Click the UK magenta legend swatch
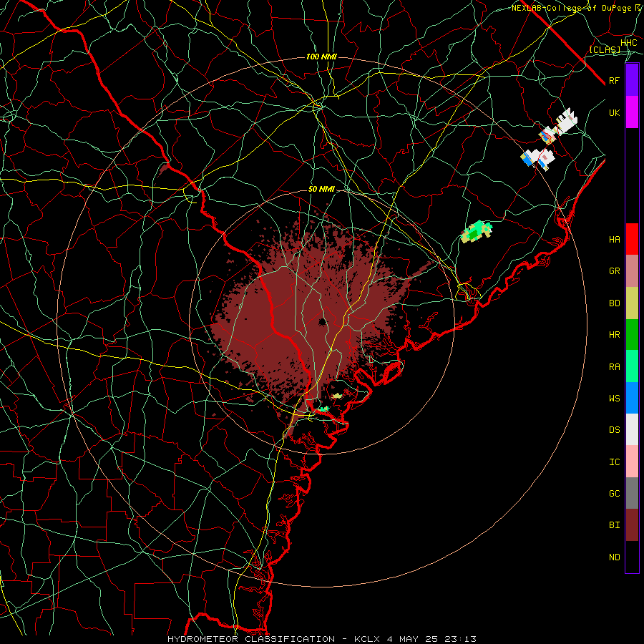The width and height of the screenshot is (644, 644). click(632, 112)
